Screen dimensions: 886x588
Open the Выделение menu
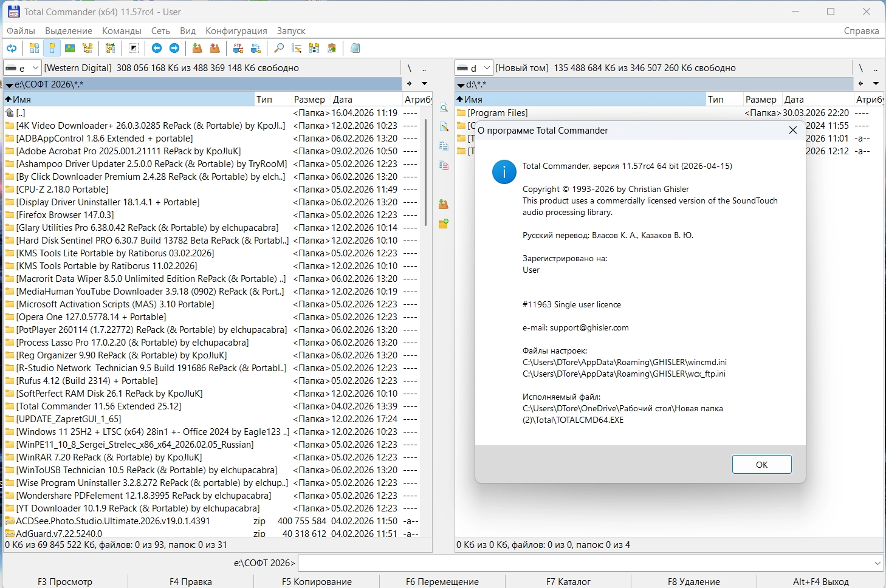point(69,30)
